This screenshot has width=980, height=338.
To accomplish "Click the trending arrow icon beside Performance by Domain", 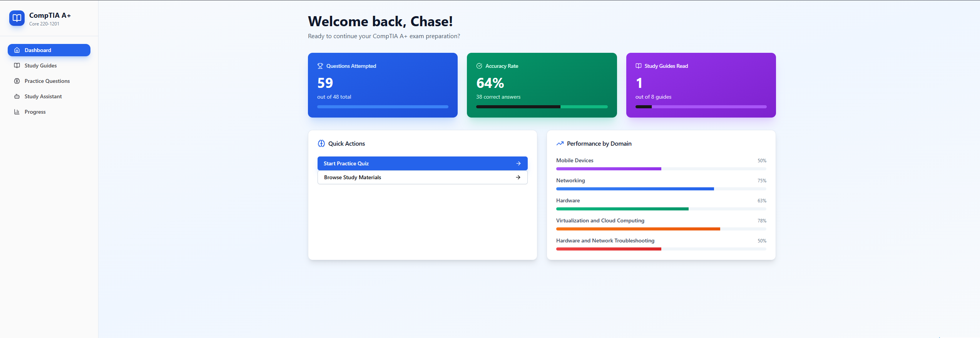I will coord(560,143).
